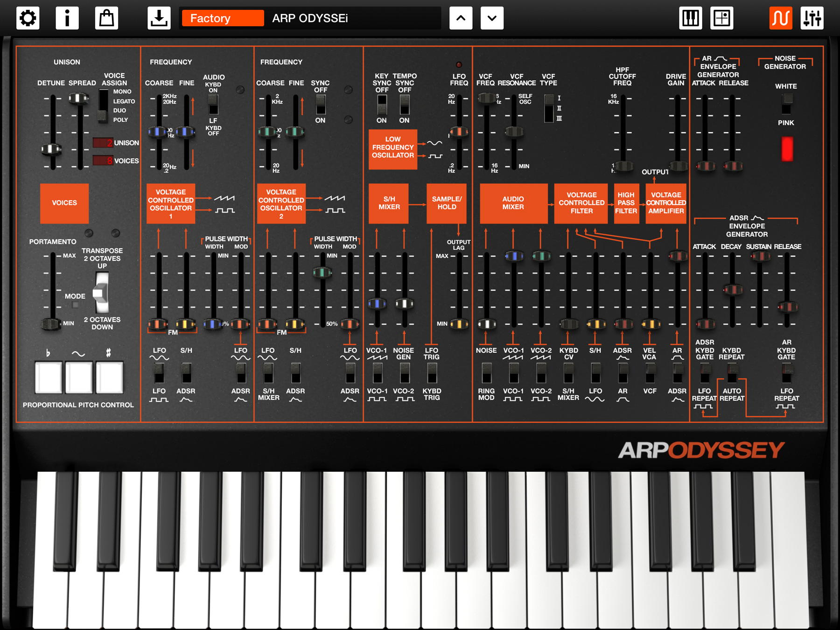Click the orange VOICES button
840x630 pixels.
click(x=64, y=203)
